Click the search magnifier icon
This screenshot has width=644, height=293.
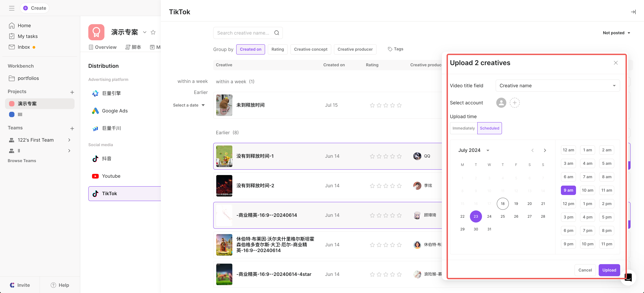(x=277, y=33)
